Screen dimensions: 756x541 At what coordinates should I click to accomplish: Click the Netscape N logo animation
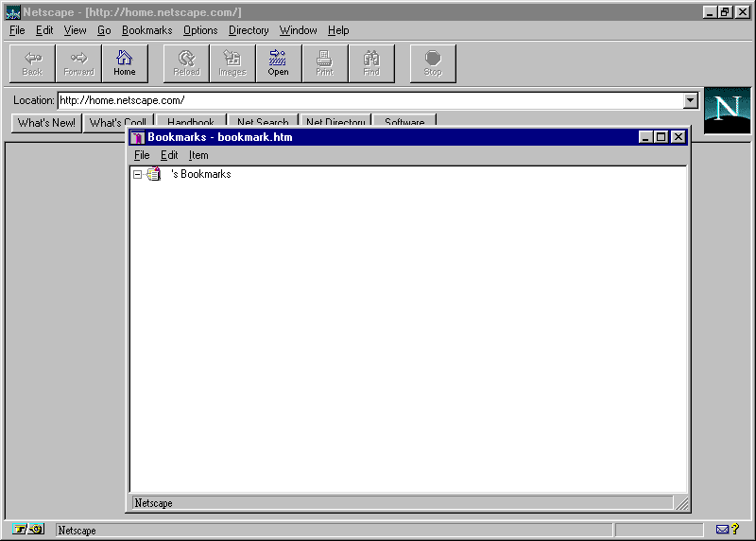727,110
